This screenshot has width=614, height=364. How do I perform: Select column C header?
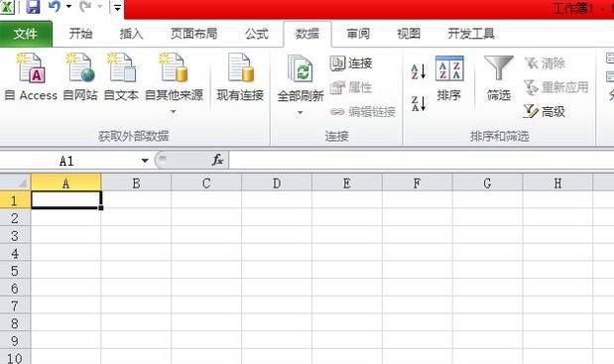206,182
